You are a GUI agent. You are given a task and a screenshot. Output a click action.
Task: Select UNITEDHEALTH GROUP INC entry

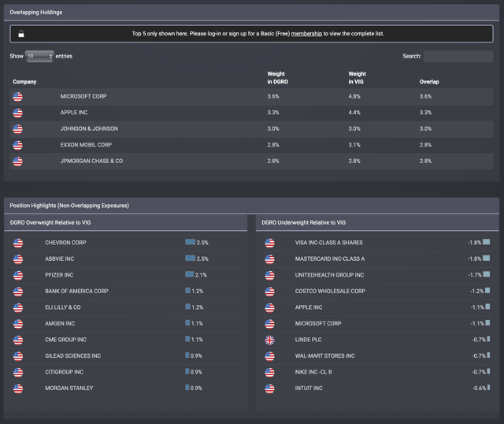[x=329, y=275]
